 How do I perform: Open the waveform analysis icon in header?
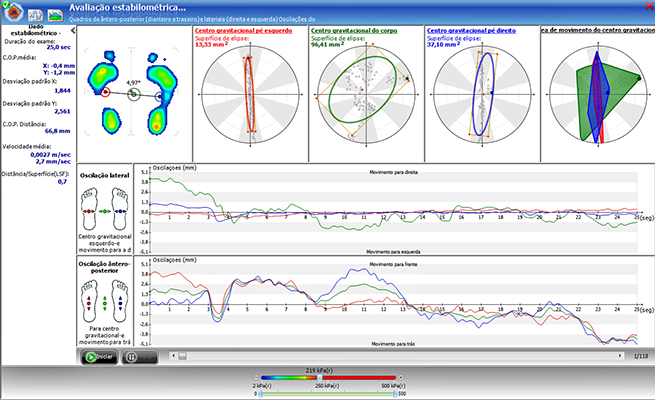[34, 14]
